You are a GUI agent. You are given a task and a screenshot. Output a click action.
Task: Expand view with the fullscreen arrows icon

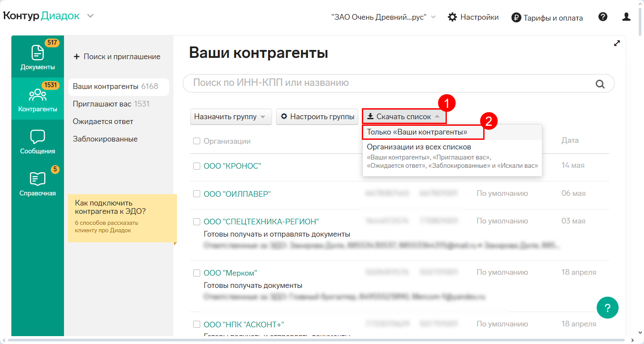tap(617, 43)
